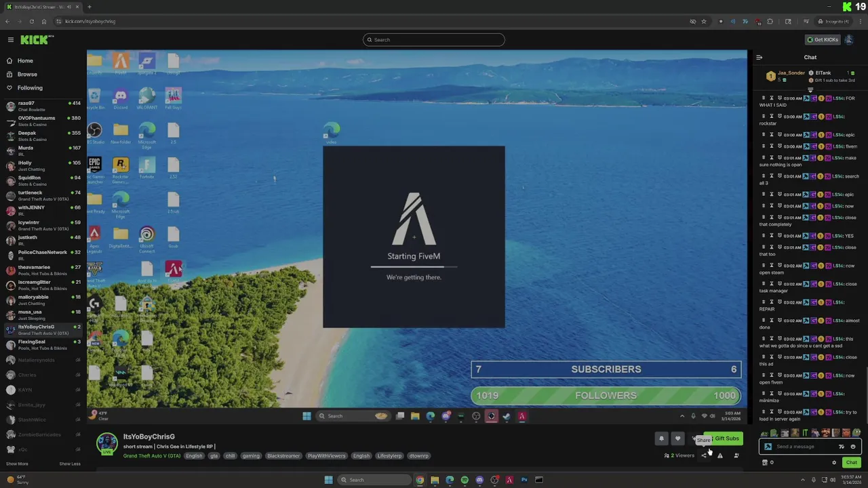Open Spotify from the taskbar

tap(465, 480)
